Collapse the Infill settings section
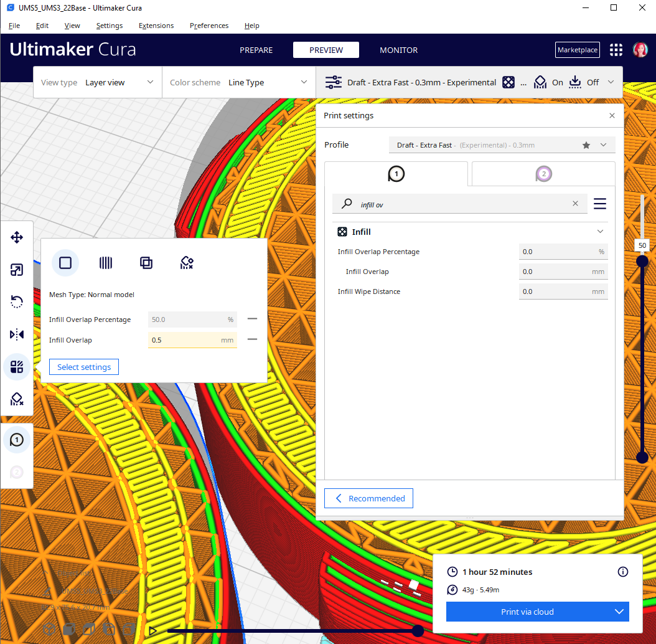Image resolution: width=656 pixels, height=644 pixels. coord(600,230)
